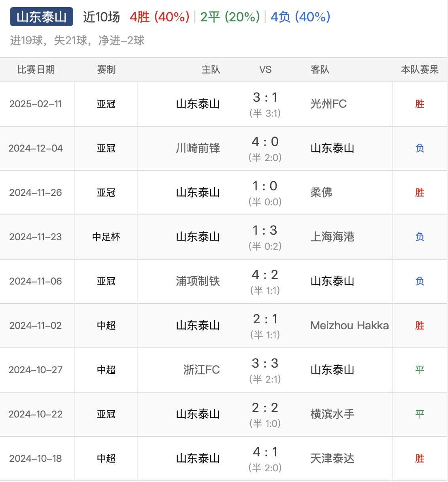This screenshot has width=448, height=482.
Task: Open the 川崎前锋 team link
Action: [198, 148]
